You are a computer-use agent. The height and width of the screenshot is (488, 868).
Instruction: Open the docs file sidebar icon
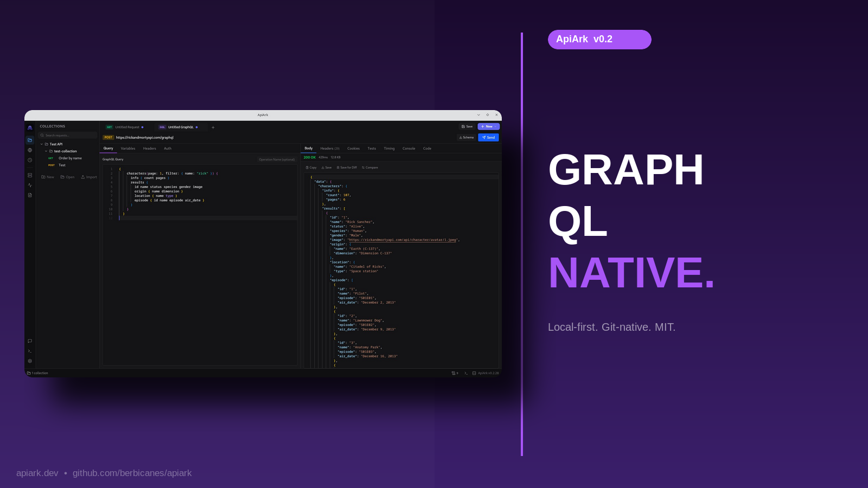click(x=30, y=195)
